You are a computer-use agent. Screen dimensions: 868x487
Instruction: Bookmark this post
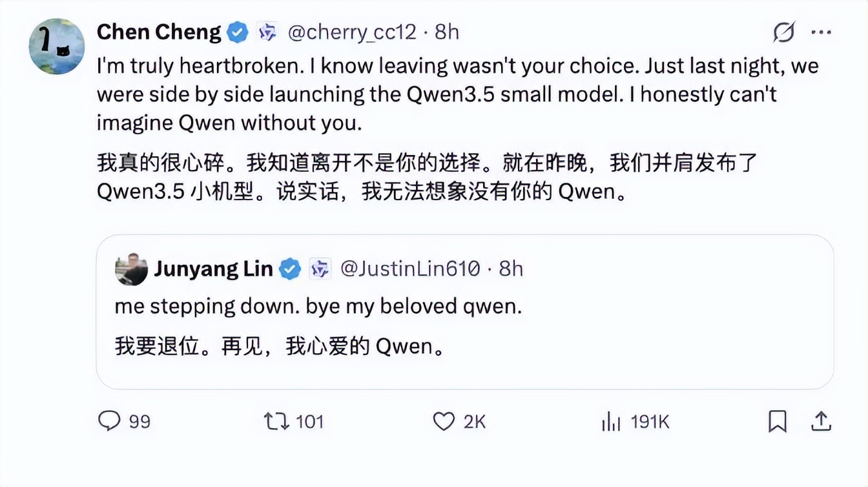(x=778, y=422)
